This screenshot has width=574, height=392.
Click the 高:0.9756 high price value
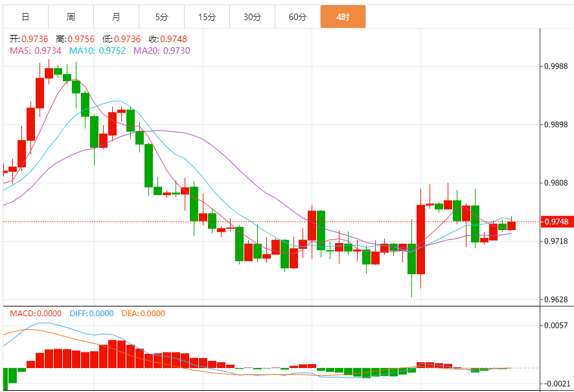75,39
